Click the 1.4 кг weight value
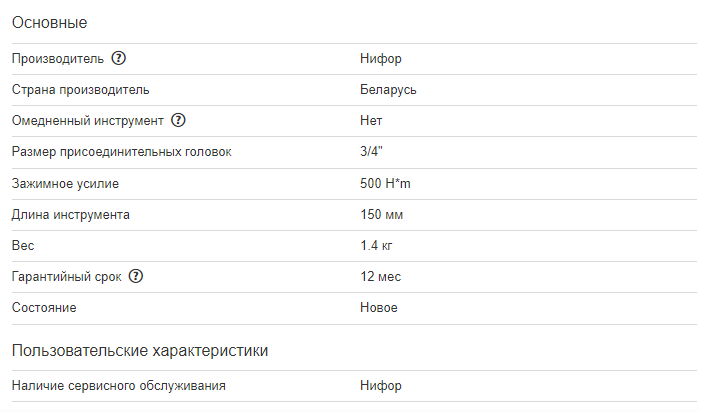The image size is (701, 412). (x=377, y=246)
